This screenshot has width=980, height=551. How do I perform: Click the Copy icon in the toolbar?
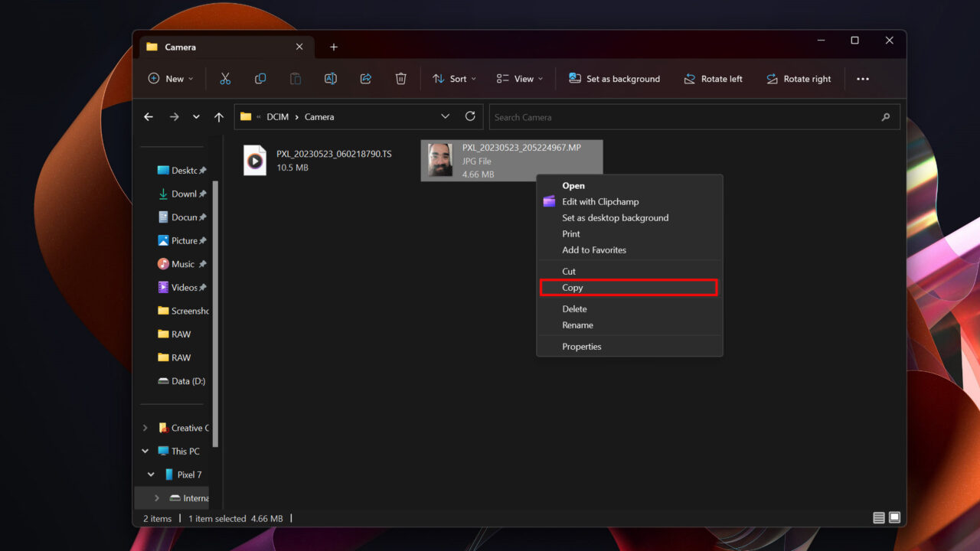pos(260,78)
